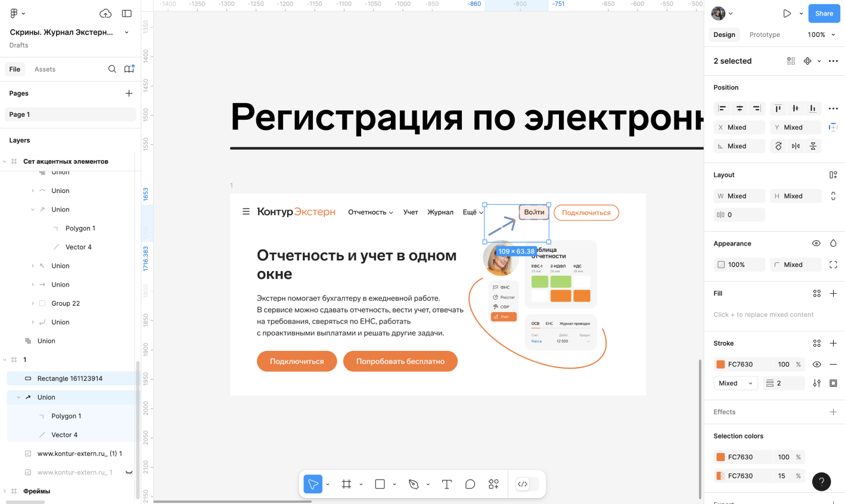Viewport: 845px width, 504px height.
Task: Toggle individual corners icon
Action: click(x=833, y=265)
